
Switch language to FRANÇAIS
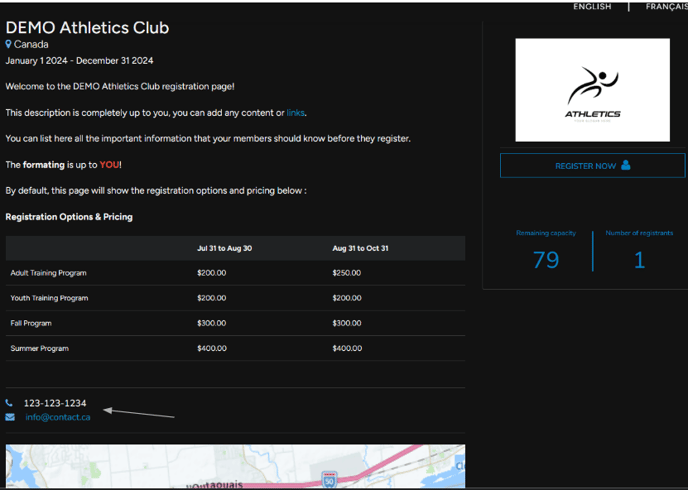pyautogui.click(x=666, y=6)
